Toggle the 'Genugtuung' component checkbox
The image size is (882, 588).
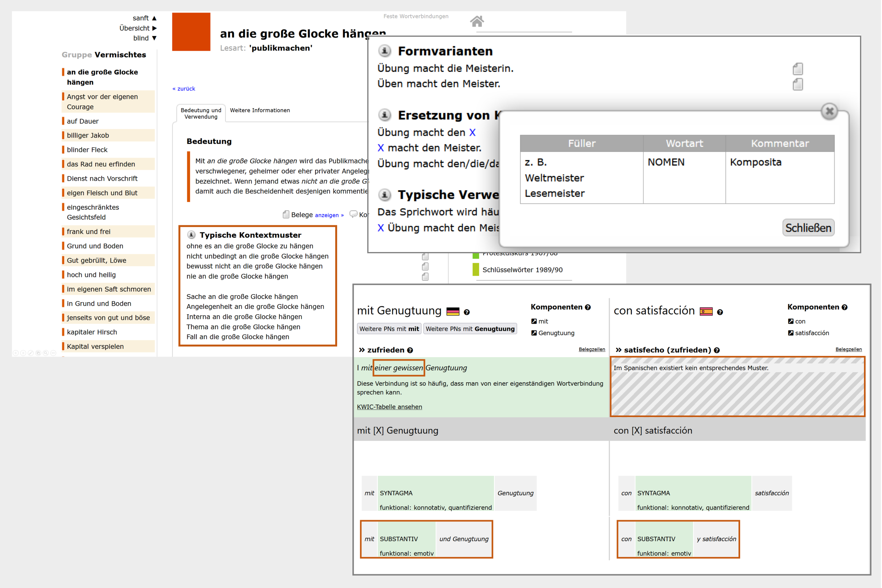pyautogui.click(x=534, y=333)
